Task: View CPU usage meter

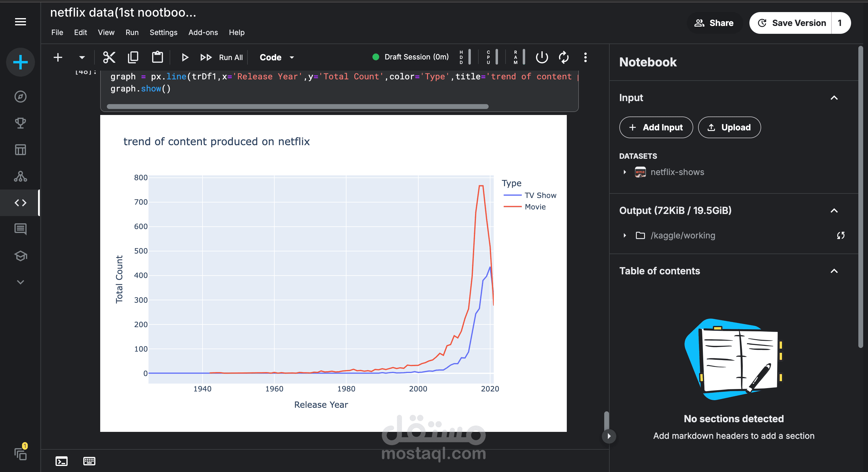Action: pyautogui.click(x=492, y=57)
